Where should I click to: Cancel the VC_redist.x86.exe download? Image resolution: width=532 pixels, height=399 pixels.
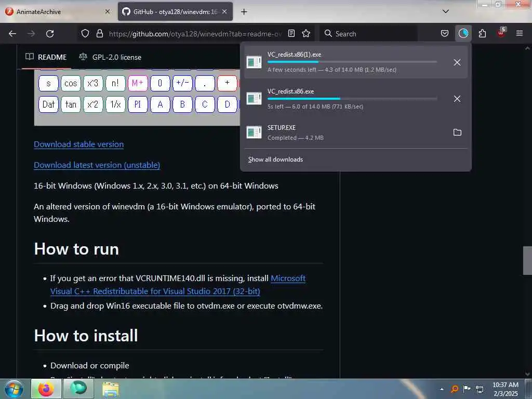457,99
